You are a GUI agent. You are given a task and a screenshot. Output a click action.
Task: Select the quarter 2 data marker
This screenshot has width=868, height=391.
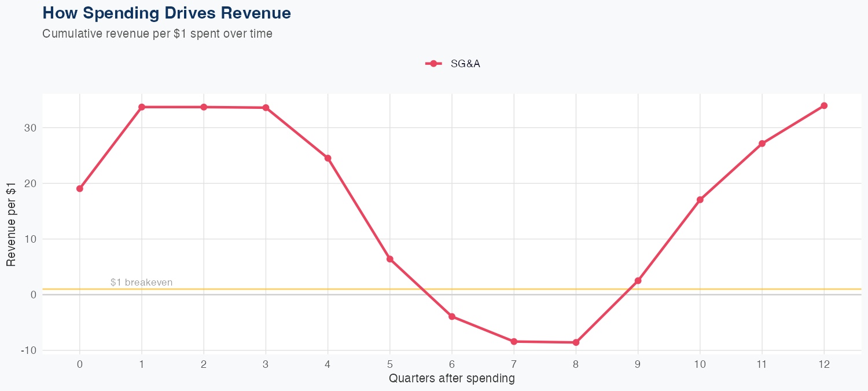pos(204,107)
